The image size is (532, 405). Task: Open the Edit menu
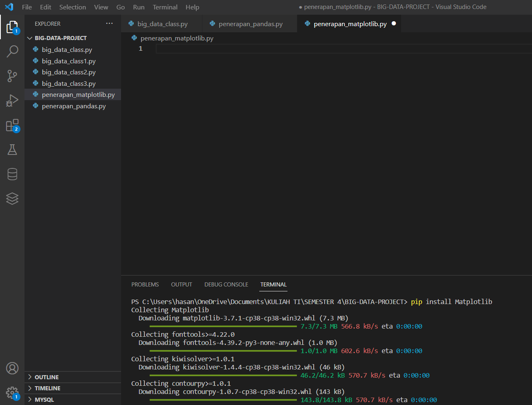click(x=46, y=7)
